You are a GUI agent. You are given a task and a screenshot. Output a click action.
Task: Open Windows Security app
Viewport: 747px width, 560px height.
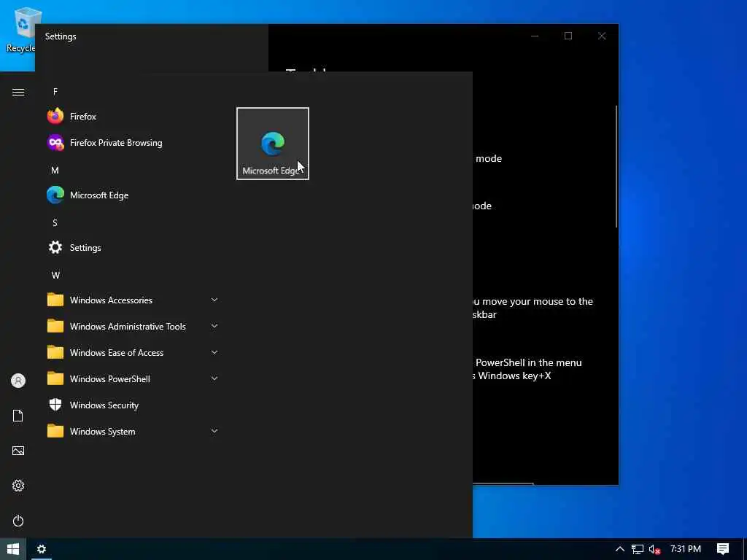(x=132, y=405)
